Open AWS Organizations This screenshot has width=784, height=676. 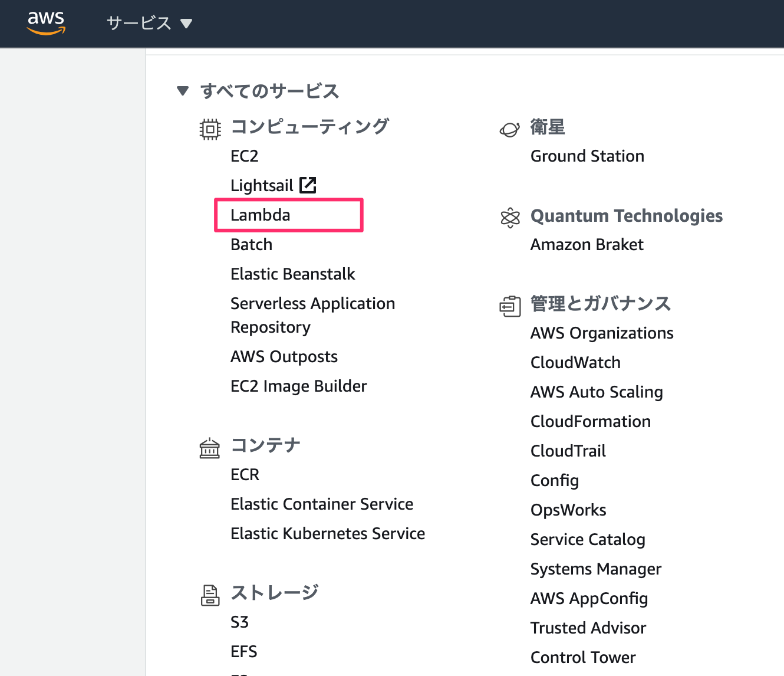(602, 333)
